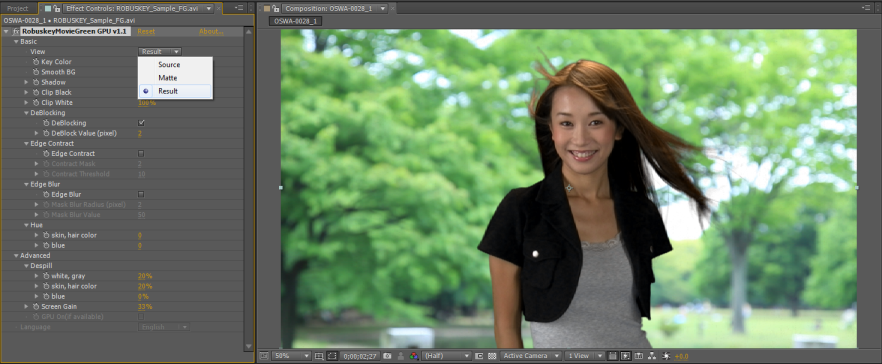Toggle the Key Color stopwatch
The image size is (882, 364).
(x=35, y=62)
